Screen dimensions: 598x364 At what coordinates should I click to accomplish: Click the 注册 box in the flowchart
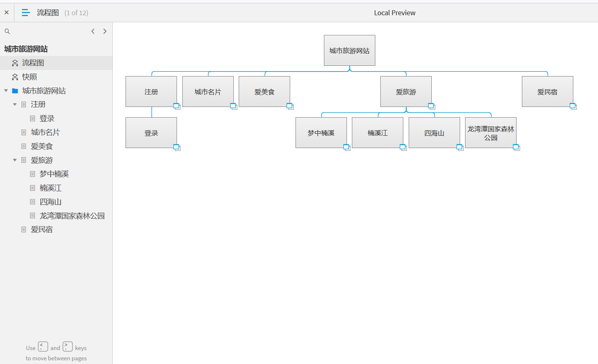pyautogui.click(x=151, y=91)
